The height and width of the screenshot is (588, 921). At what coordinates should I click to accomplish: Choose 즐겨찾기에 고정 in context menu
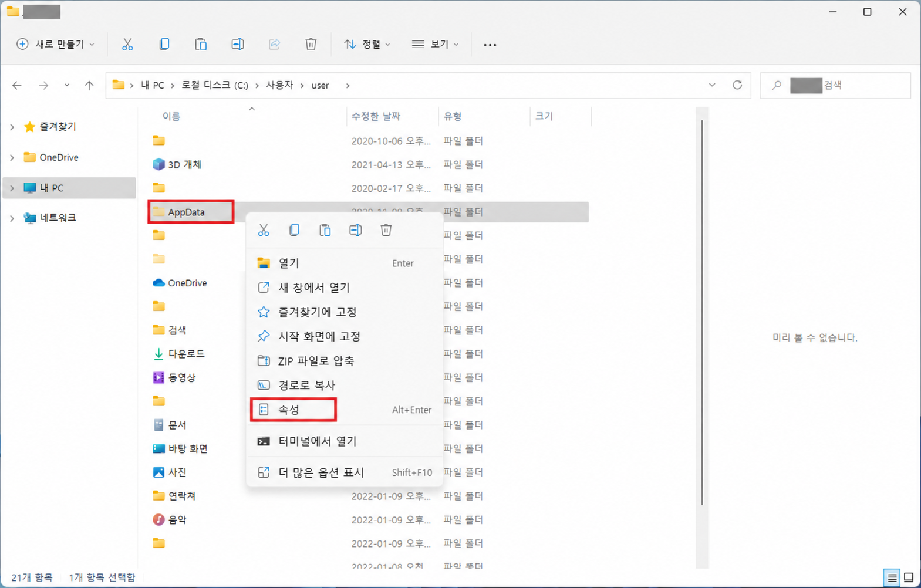tap(345, 312)
